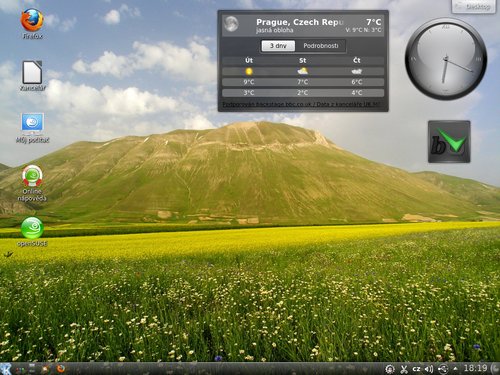
Task: Expand hidden system tray icons arrow
Action: click(455, 369)
